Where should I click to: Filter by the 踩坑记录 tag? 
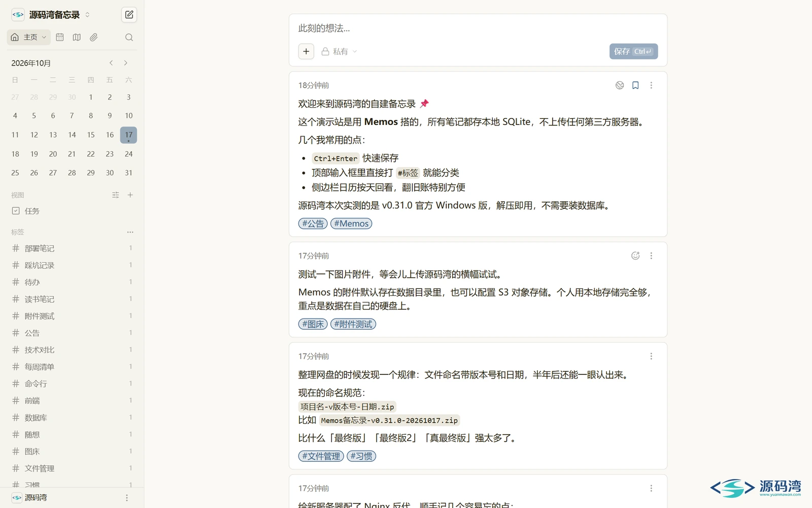(72, 265)
